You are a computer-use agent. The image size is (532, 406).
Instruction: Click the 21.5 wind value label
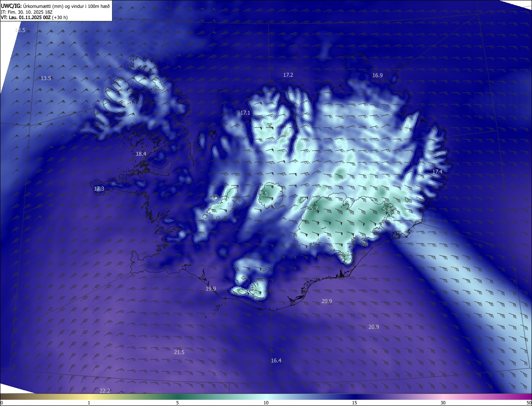(179, 352)
